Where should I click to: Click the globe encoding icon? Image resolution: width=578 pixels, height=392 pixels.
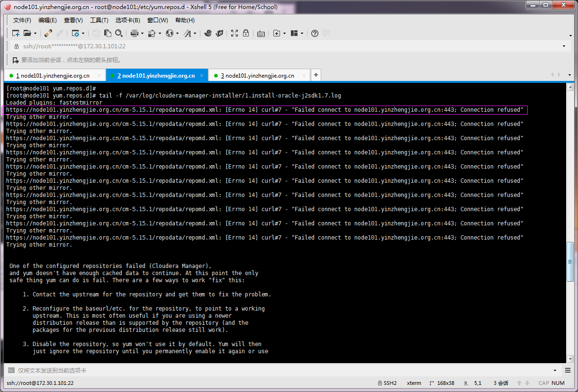pyautogui.click(x=170, y=33)
